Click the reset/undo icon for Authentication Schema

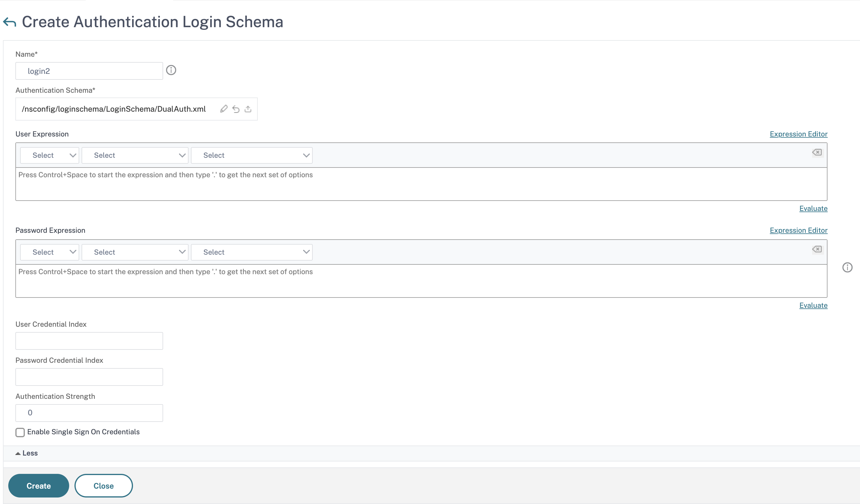236,109
